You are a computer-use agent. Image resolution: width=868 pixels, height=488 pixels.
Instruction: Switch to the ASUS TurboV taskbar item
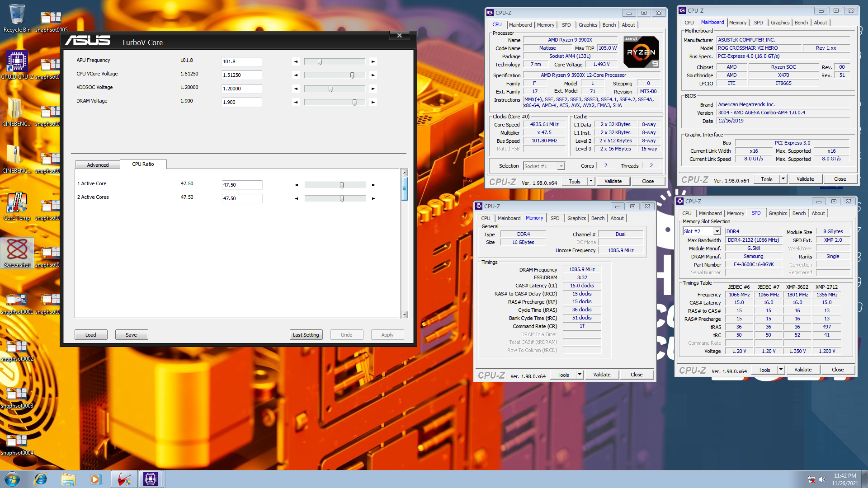point(124,479)
